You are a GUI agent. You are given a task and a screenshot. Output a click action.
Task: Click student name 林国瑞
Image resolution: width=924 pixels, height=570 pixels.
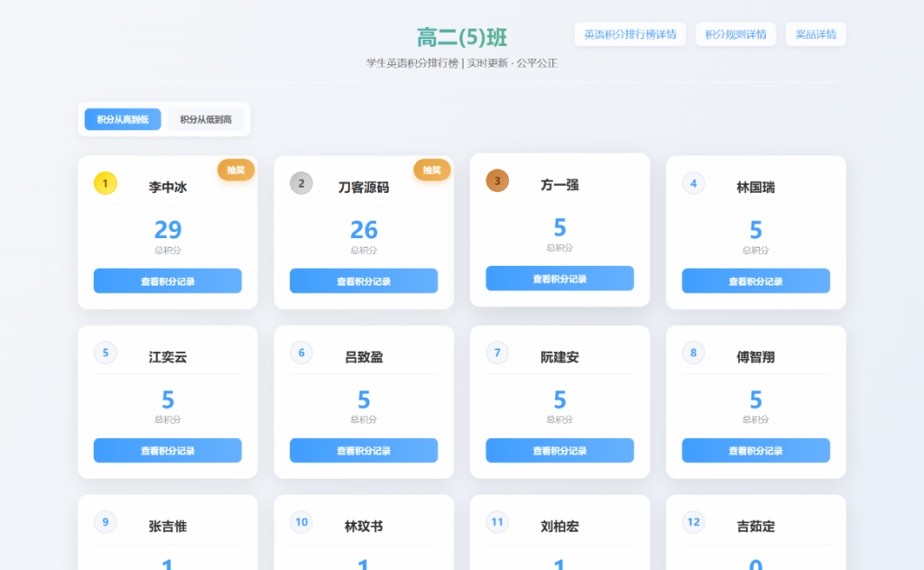(x=756, y=188)
